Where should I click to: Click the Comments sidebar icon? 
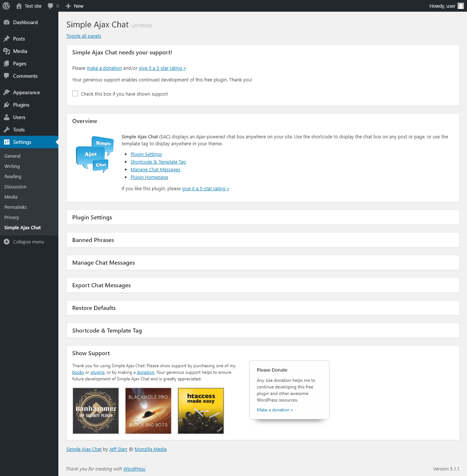tap(7, 76)
